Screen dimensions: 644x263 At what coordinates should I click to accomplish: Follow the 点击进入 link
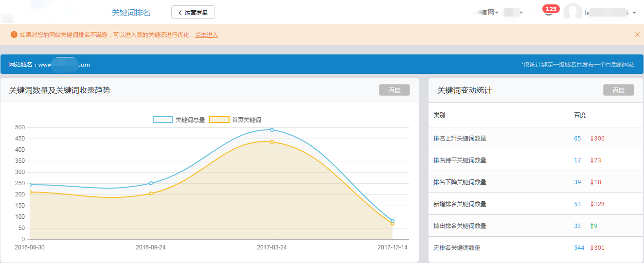pyautogui.click(x=207, y=35)
